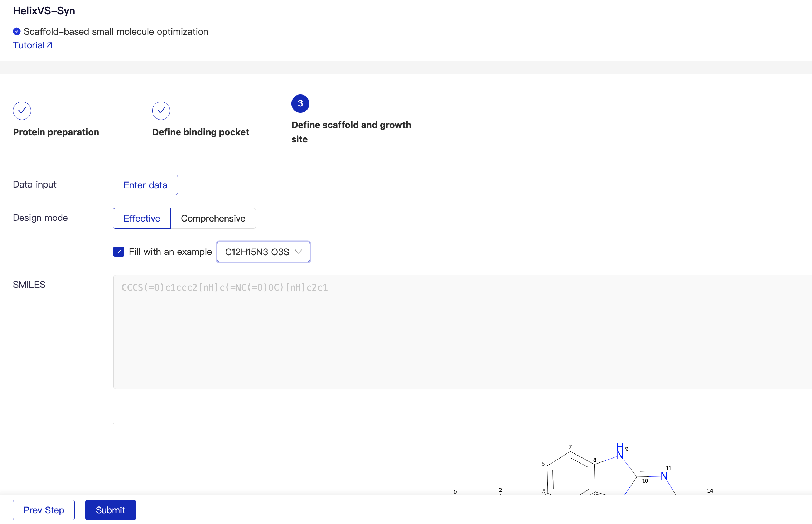Image resolution: width=812 pixels, height=524 pixels.
Task: Click the dropdown chevron arrow
Action: pos(299,252)
